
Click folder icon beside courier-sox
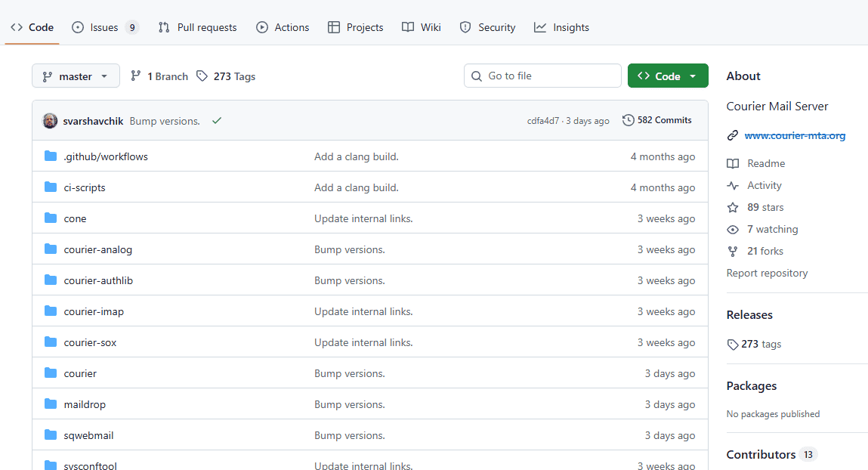click(51, 342)
